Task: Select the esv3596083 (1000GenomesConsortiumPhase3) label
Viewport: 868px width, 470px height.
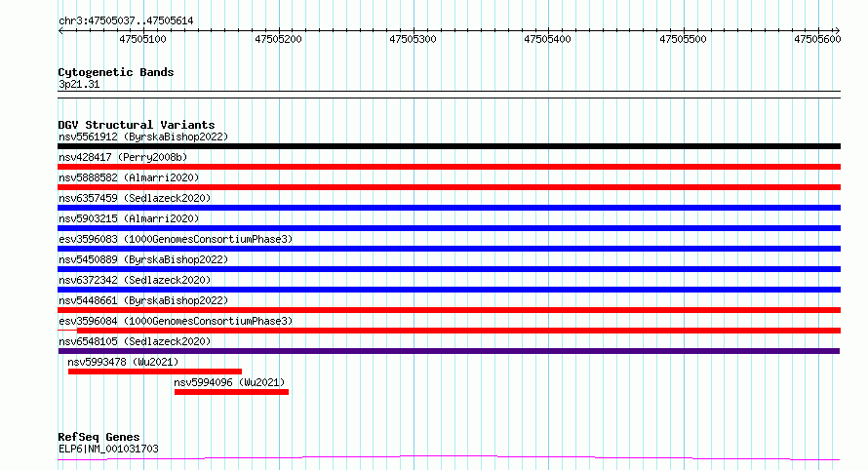Action: click(176, 239)
